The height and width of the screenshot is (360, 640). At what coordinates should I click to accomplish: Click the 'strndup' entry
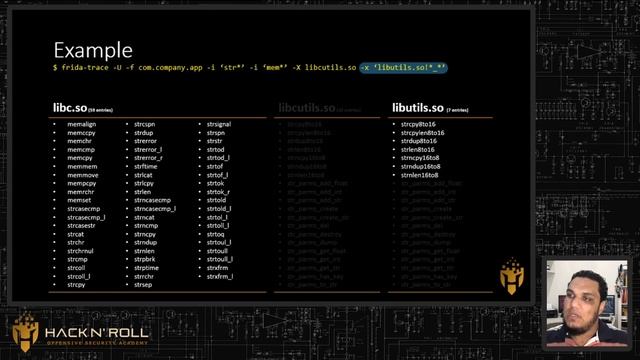[x=145, y=242]
